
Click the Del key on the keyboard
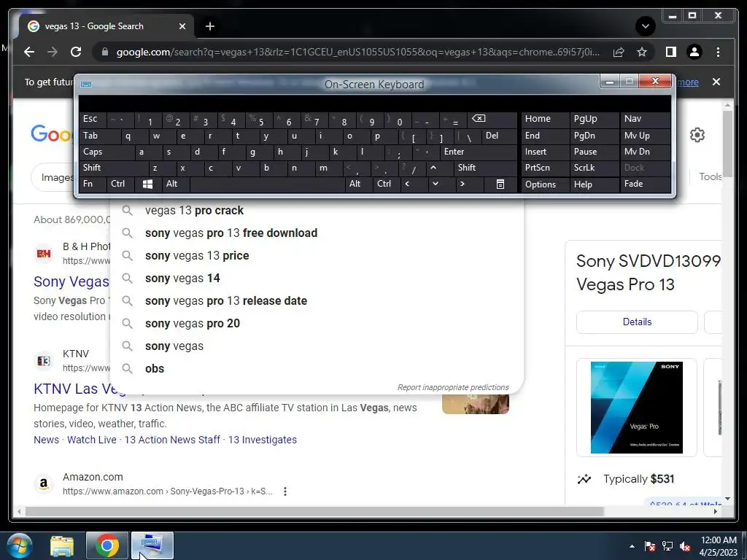[499, 136]
